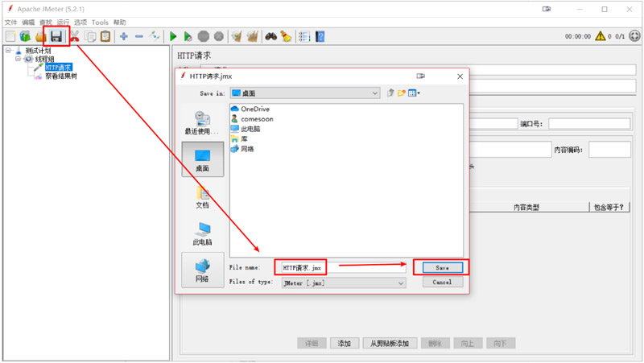Click the Function Helper list icon
Viewport: 644px width, 363px height.
tap(304, 36)
